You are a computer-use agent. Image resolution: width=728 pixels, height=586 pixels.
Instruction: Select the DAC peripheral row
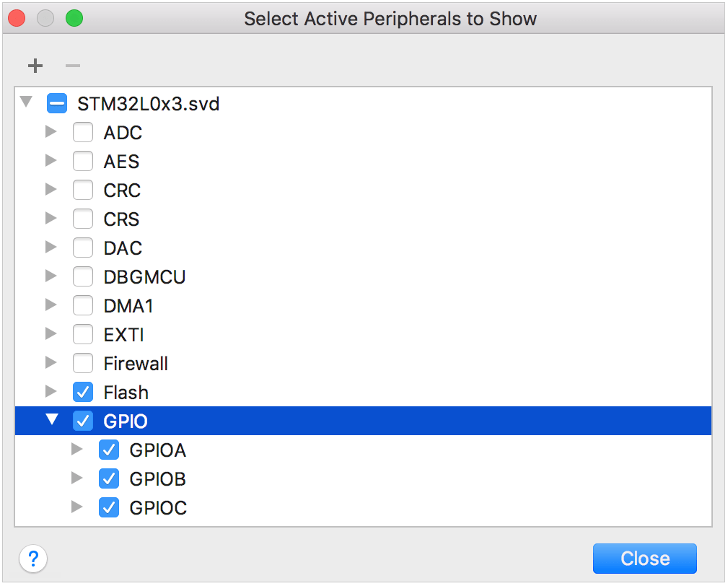tap(123, 248)
